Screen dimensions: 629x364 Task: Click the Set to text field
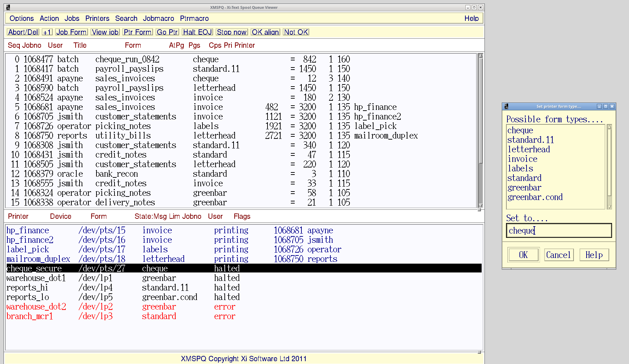[559, 230]
